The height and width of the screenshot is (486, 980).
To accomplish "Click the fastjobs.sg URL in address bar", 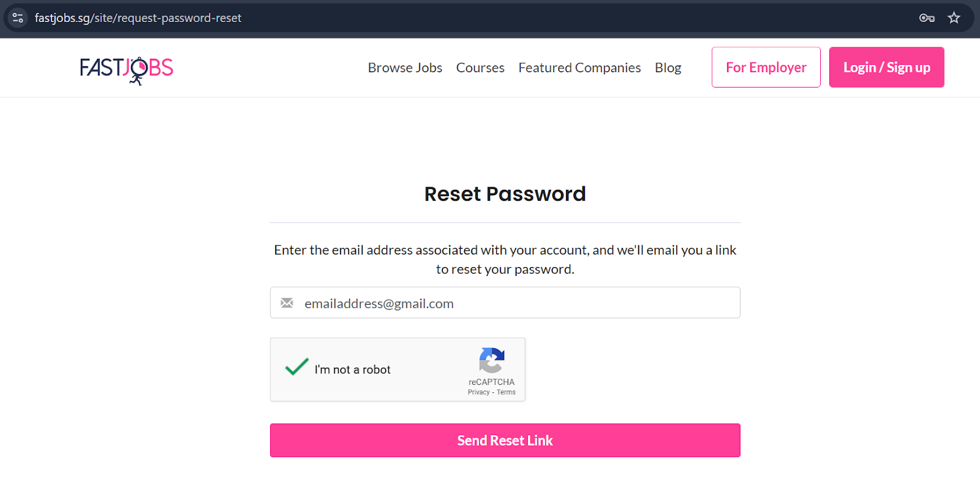I will (138, 18).
